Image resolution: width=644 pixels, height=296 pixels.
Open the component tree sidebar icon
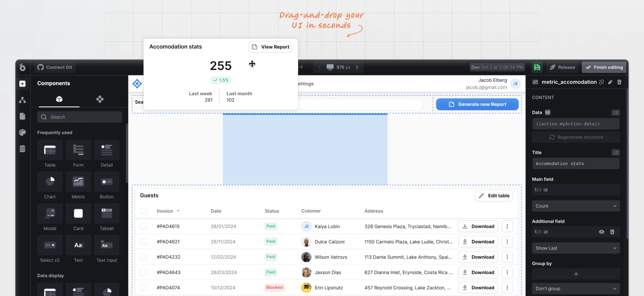pos(23,100)
